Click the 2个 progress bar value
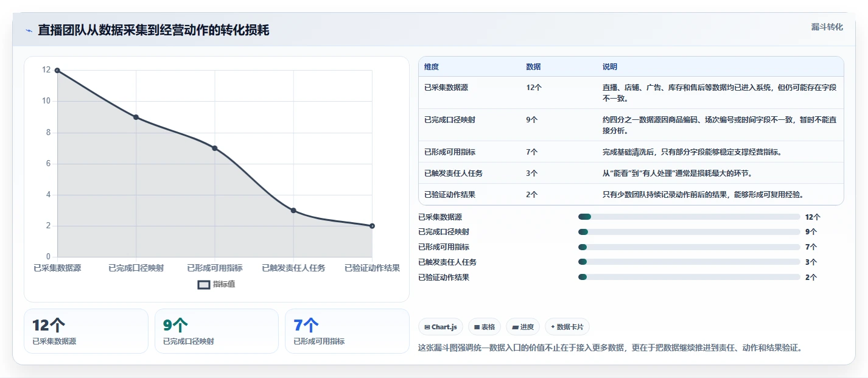Image resolution: width=868 pixels, height=378 pixels. pos(811,278)
